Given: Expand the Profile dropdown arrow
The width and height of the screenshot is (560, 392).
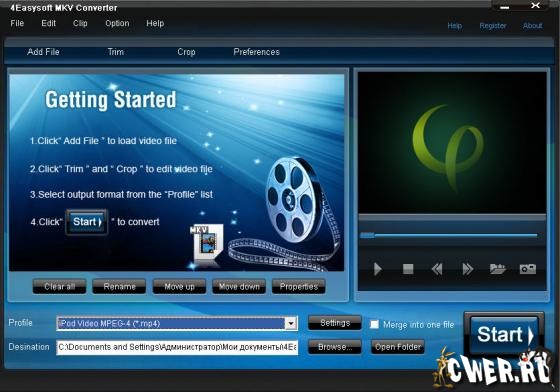Looking at the screenshot, I should tap(291, 323).
